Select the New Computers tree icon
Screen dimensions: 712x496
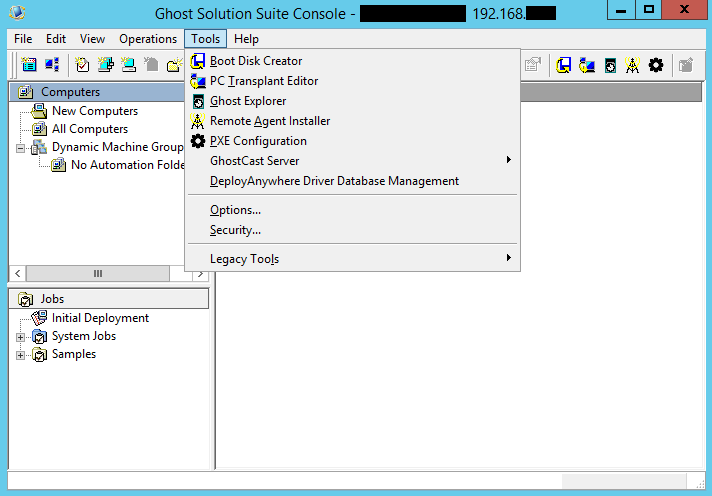pos(39,111)
